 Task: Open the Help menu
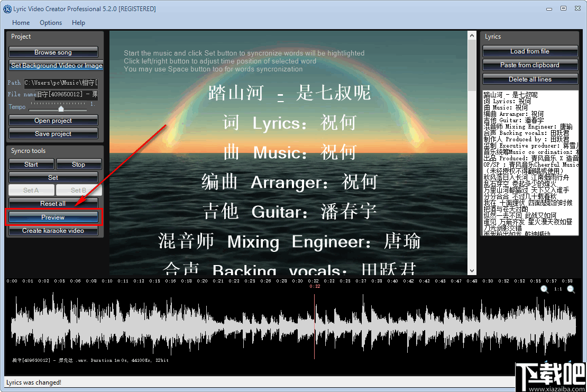click(78, 22)
